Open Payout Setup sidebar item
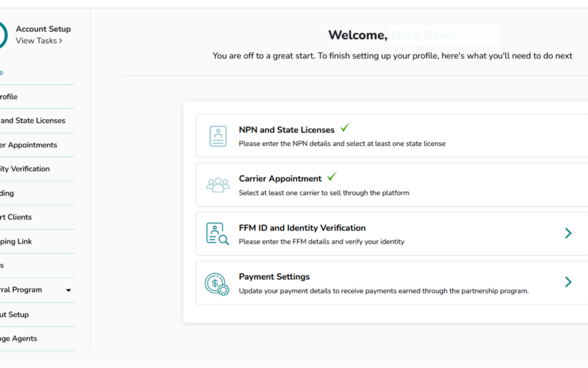The width and height of the screenshot is (588, 368). point(14,315)
